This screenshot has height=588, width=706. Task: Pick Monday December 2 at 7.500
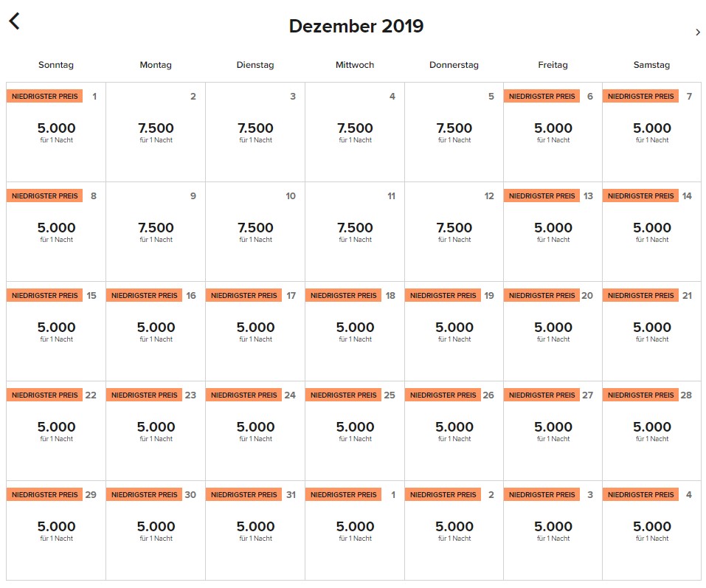[156, 132]
